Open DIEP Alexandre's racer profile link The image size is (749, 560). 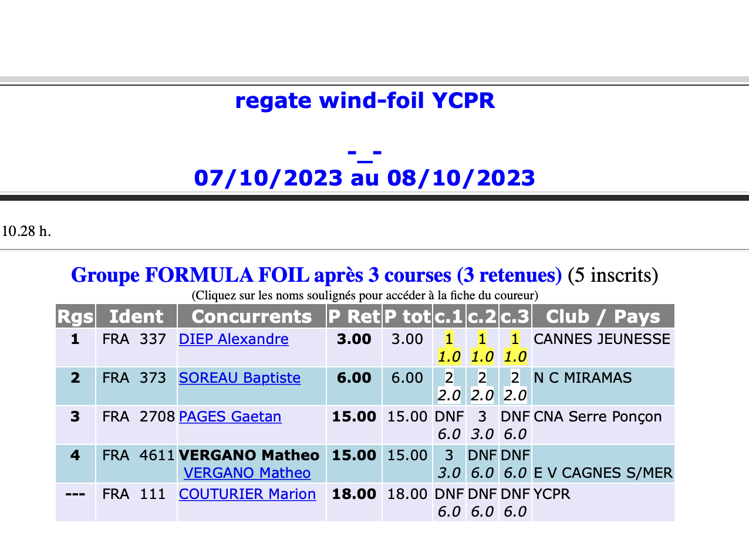click(234, 339)
